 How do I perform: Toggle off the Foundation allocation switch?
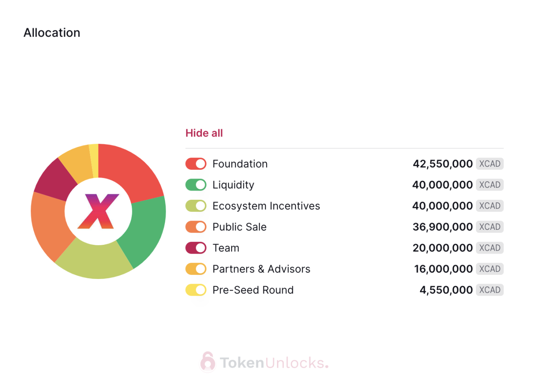click(x=196, y=164)
